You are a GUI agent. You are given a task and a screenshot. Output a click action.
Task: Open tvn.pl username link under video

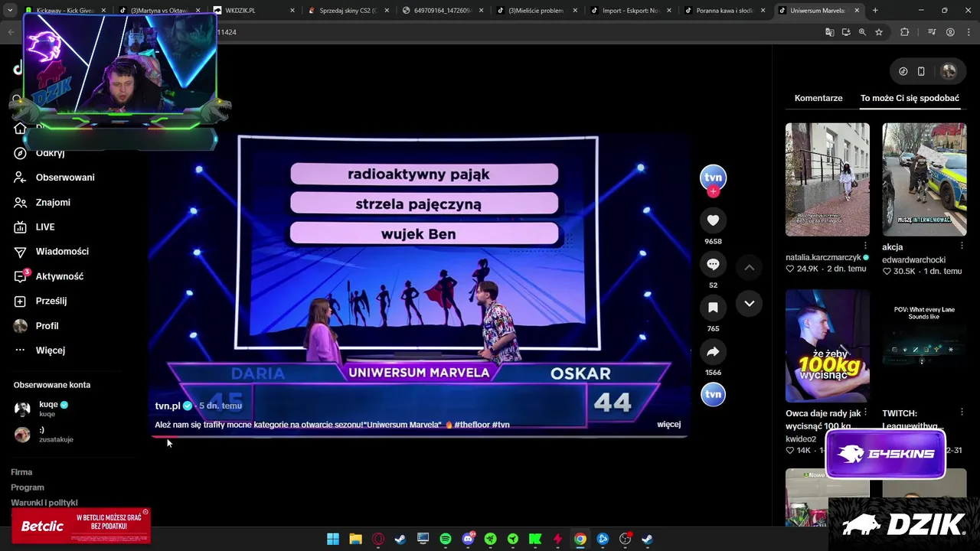(x=168, y=406)
